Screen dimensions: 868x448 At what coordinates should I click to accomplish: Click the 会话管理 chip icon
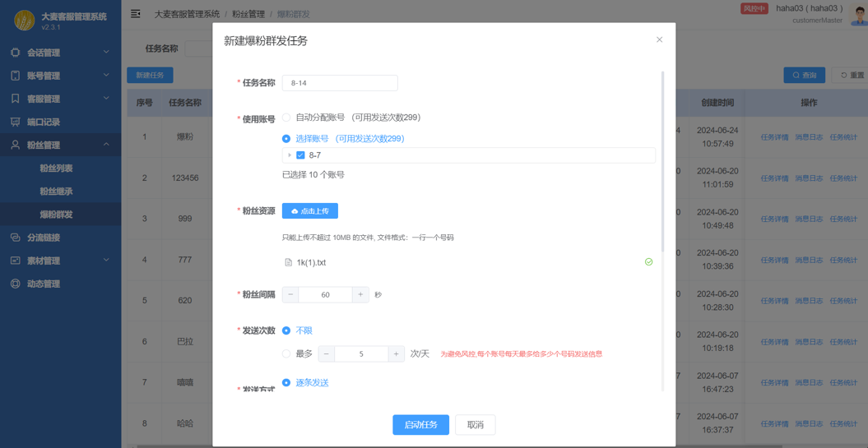point(16,53)
